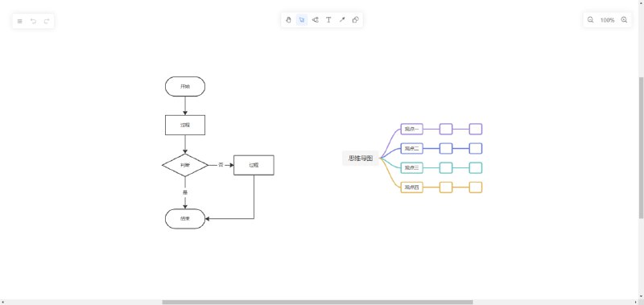Viewport: 644px width, 305px height.
Task: Select the purple 观点一 branch node
Action: [411, 130]
